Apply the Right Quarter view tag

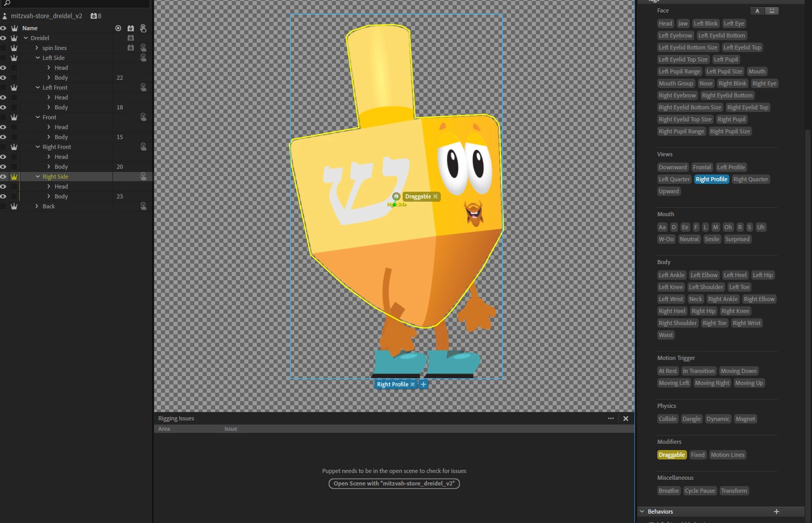pos(751,179)
